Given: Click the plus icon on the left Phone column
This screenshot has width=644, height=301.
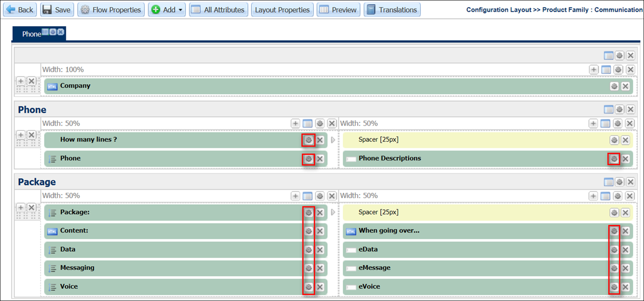Looking at the screenshot, I should pos(295,123).
